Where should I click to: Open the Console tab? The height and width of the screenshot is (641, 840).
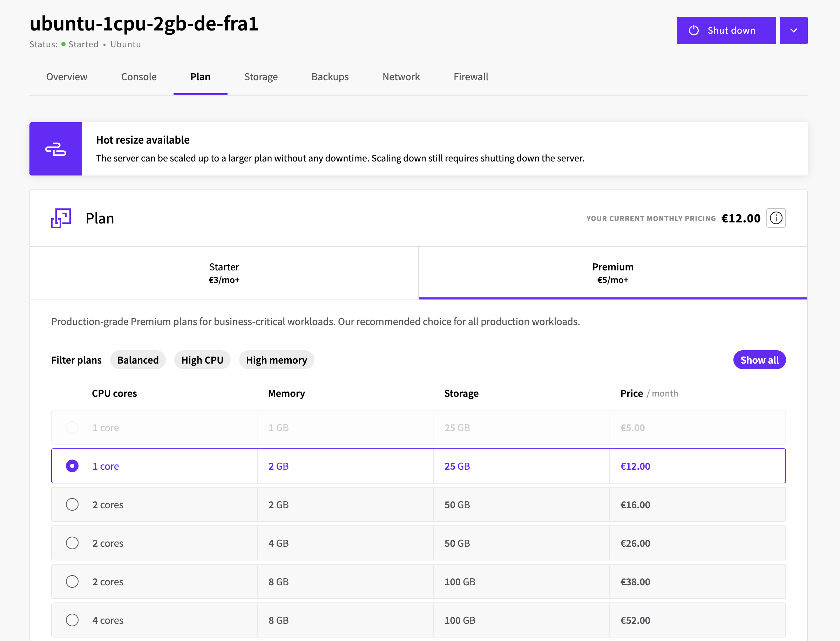pos(139,77)
